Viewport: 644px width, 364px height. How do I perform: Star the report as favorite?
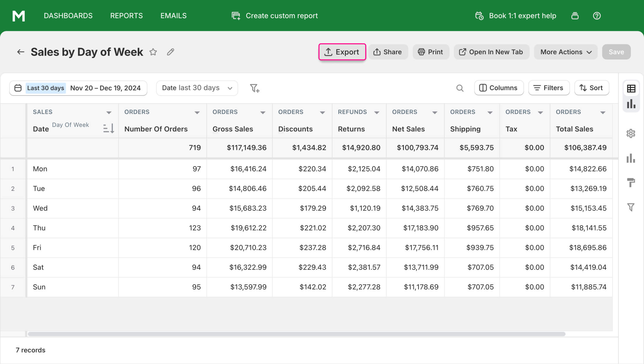pyautogui.click(x=153, y=52)
